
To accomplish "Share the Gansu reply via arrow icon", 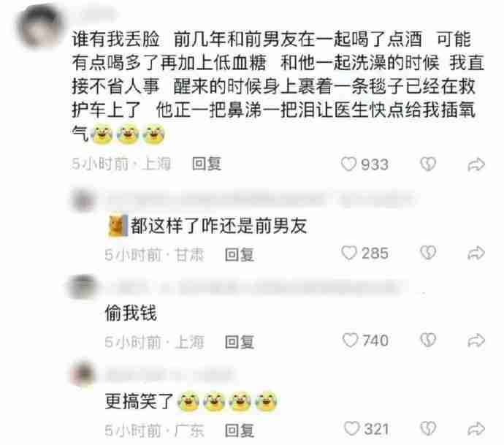I will [x=476, y=253].
